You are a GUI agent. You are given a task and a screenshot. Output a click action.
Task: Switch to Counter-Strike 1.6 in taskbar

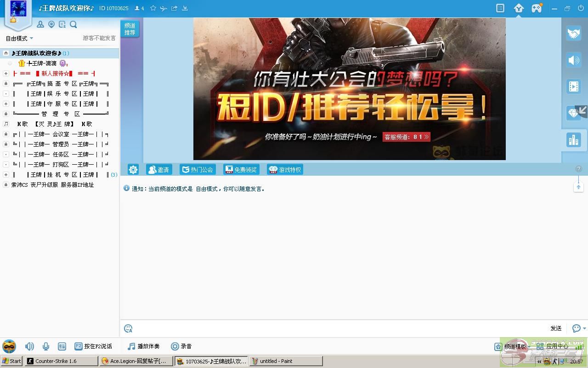tap(62, 361)
